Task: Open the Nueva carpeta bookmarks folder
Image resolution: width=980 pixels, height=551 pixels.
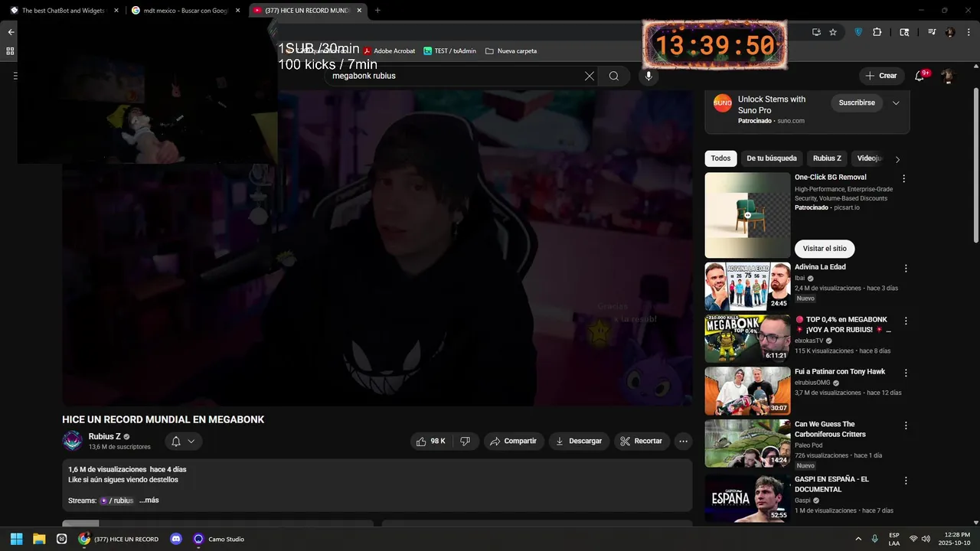Action: click(511, 51)
